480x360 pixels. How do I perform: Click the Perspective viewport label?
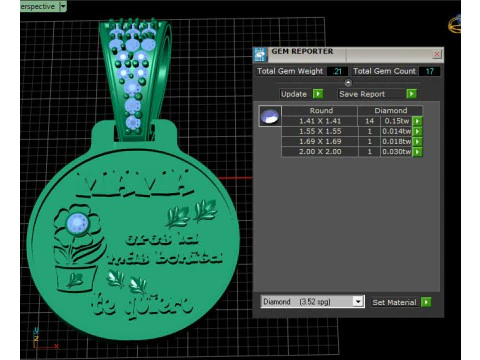click(x=38, y=6)
